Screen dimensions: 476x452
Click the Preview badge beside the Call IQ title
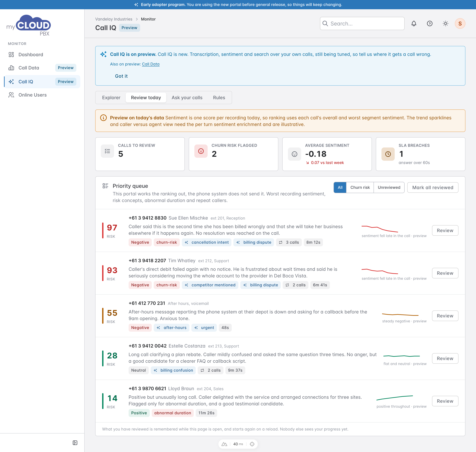(129, 28)
